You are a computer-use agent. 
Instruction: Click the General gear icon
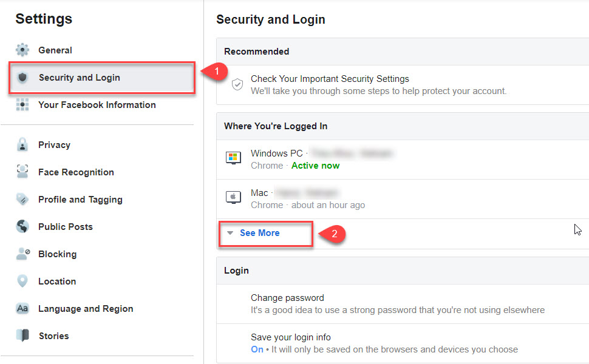click(22, 50)
